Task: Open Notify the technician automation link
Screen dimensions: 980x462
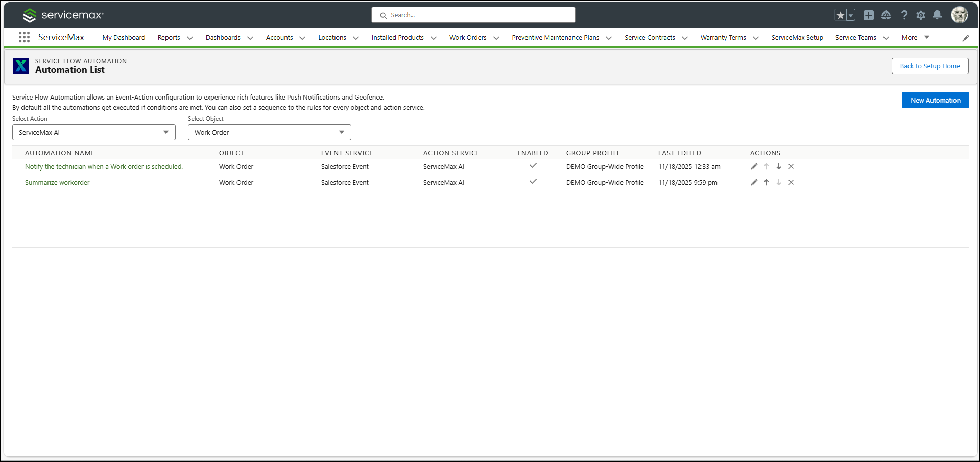Action: [x=104, y=166]
